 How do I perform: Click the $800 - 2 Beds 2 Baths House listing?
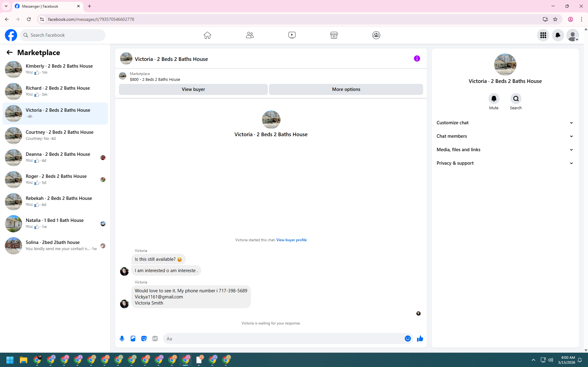click(155, 79)
